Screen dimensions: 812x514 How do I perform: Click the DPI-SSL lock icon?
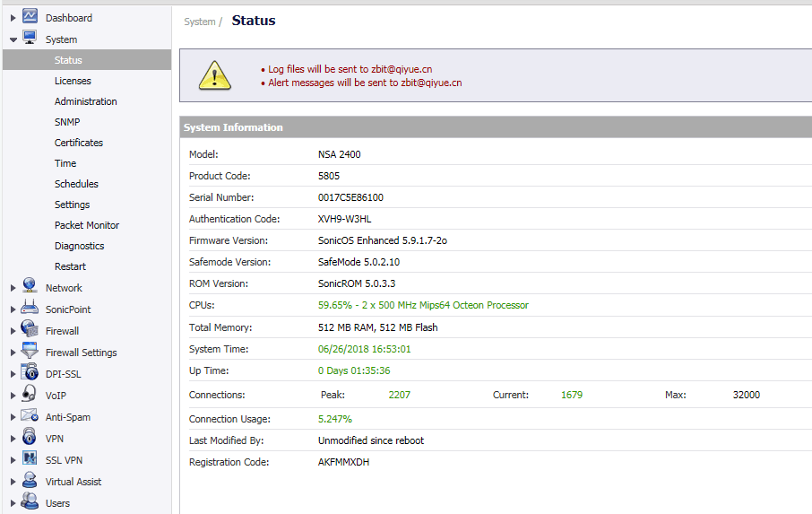(x=30, y=372)
